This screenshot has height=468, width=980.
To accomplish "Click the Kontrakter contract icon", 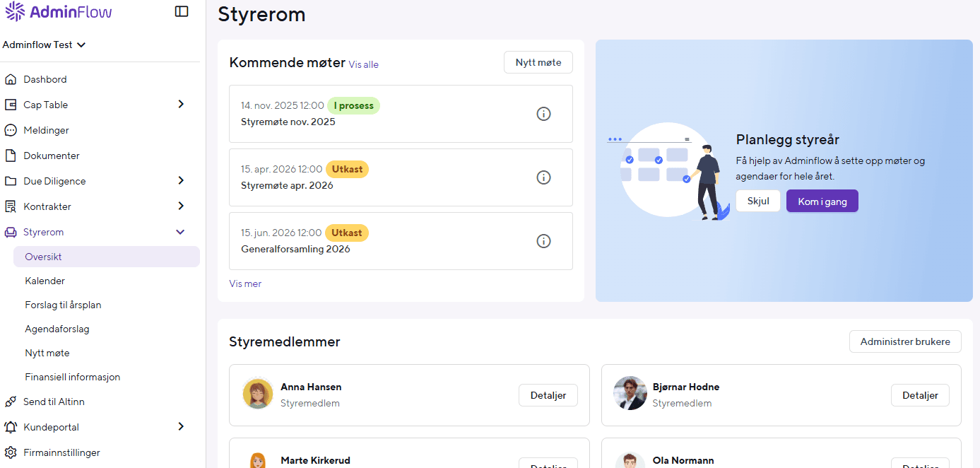I will [11, 206].
